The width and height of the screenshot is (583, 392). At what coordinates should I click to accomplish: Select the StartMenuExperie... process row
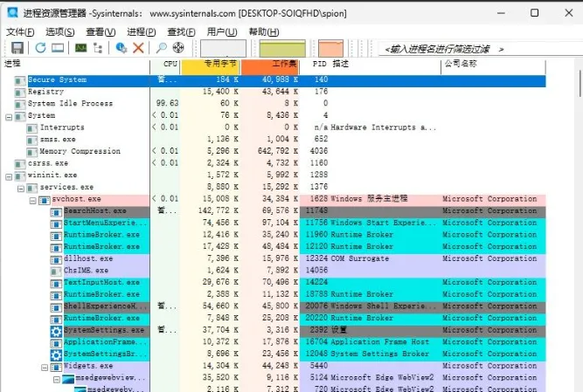click(x=274, y=223)
